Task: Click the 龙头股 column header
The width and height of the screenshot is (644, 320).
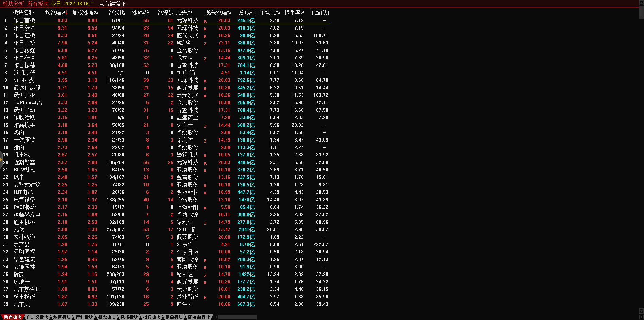Action: 184,12
